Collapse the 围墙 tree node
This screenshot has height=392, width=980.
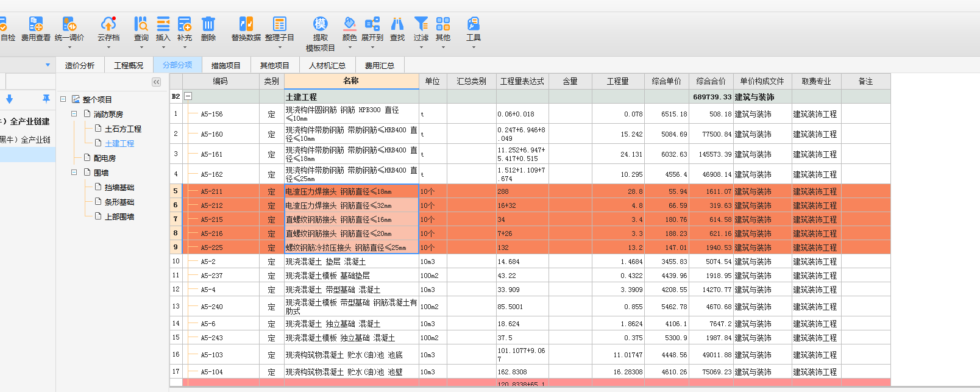74,173
